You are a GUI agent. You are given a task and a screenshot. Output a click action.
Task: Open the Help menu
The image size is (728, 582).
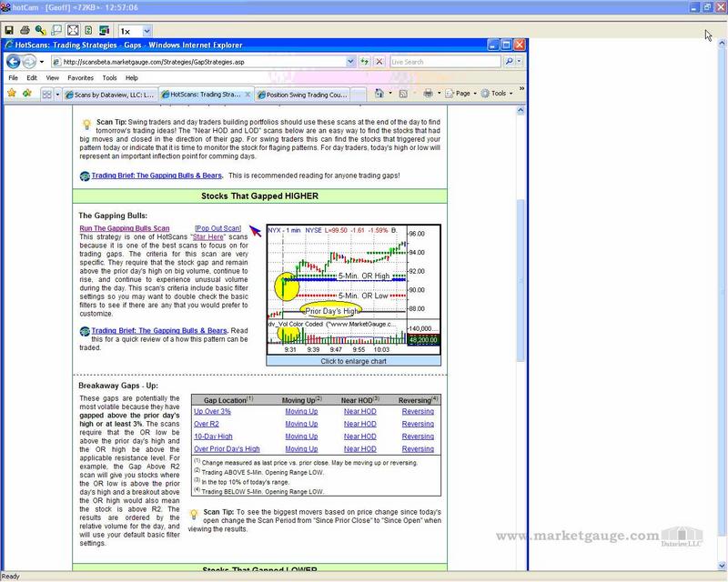tap(132, 78)
